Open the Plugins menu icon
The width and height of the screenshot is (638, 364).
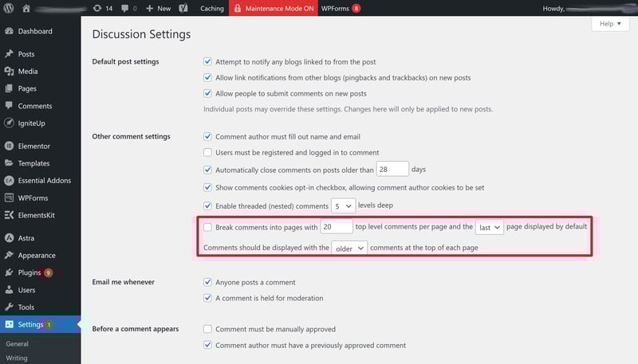[9, 272]
